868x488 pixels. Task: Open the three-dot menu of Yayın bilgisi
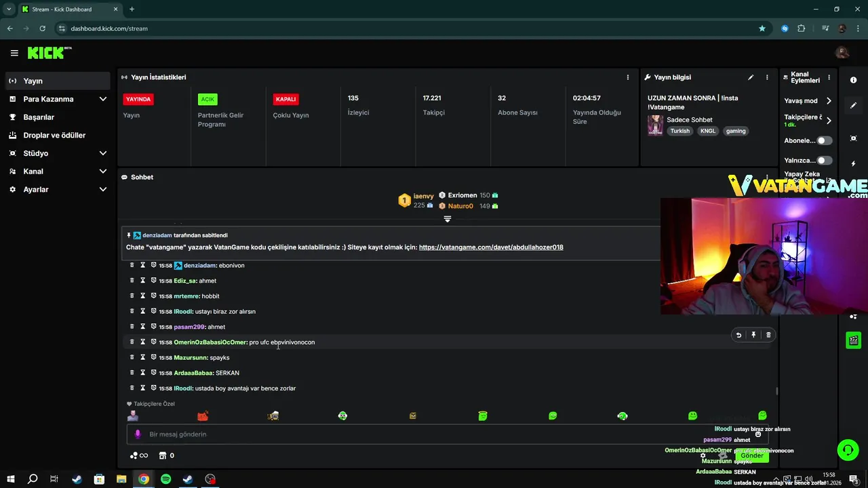tap(767, 77)
